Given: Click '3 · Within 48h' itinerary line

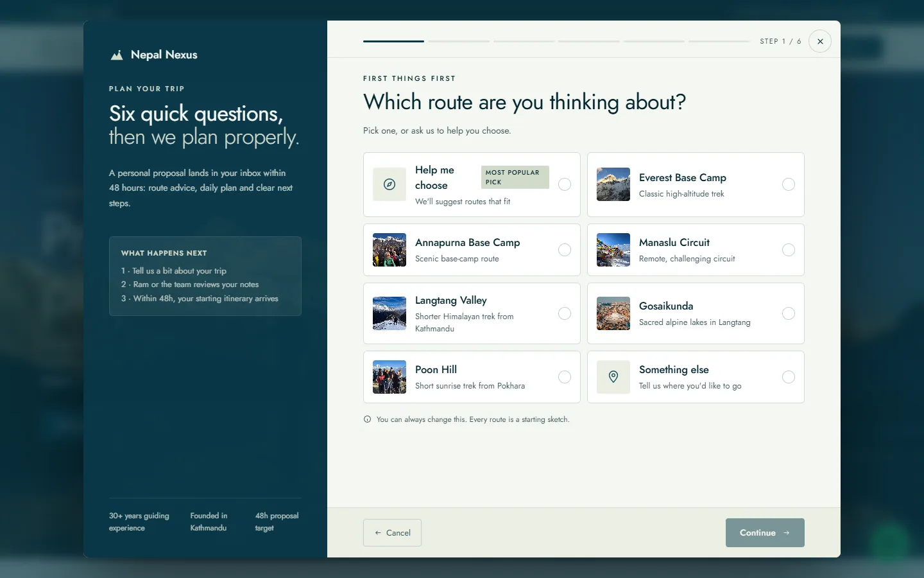Looking at the screenshot, I should [x=200, y=299].
